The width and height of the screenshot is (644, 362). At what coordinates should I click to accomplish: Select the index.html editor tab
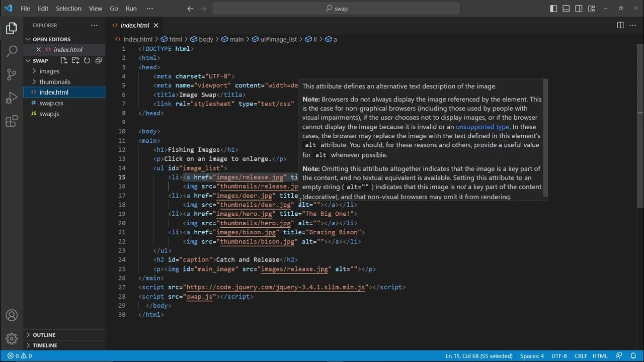point(135,25)
